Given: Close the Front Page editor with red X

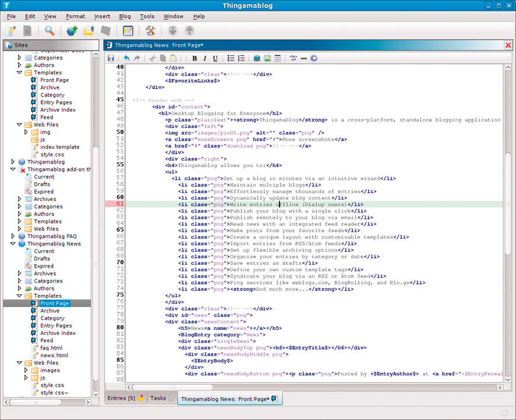Looking at the screenshot, I should 508,45.
